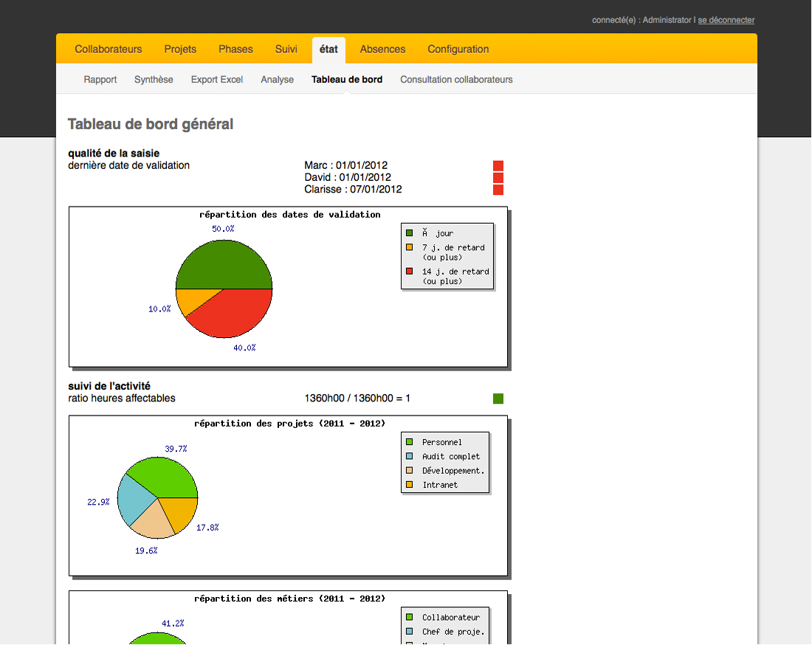Click red 14 j. de retard legend swatch
The image size is (812, 645).
click(x=409, y=271)
